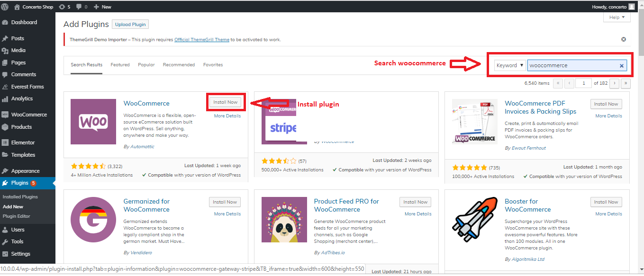Open the comments bubble in admin bar

(x=82, y=7)
